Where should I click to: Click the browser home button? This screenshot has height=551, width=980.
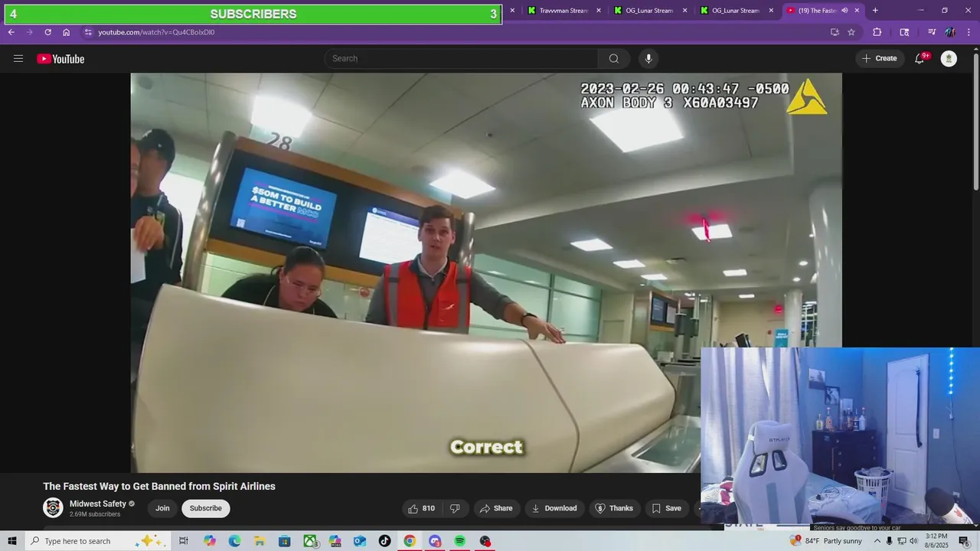[67, 32]
